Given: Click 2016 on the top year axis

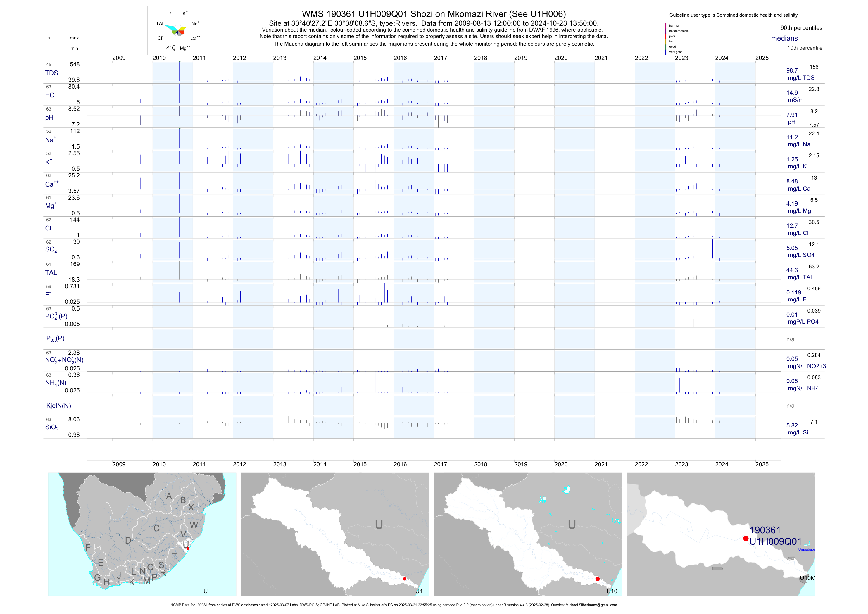Looking at the screenshot, I should (400, 58).
